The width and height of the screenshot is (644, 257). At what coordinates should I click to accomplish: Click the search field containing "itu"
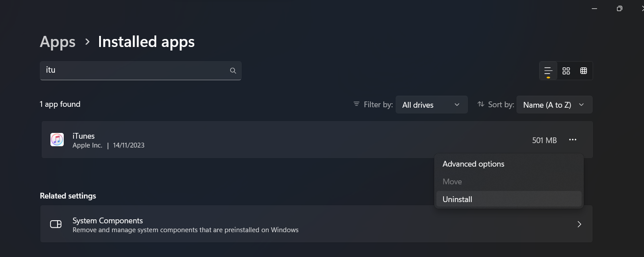(x=133, y=70)
